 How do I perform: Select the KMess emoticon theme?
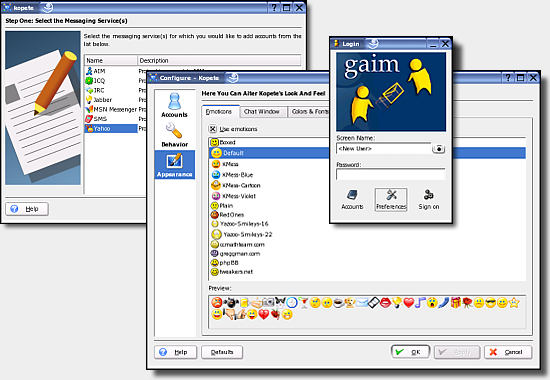click(225, 164)
